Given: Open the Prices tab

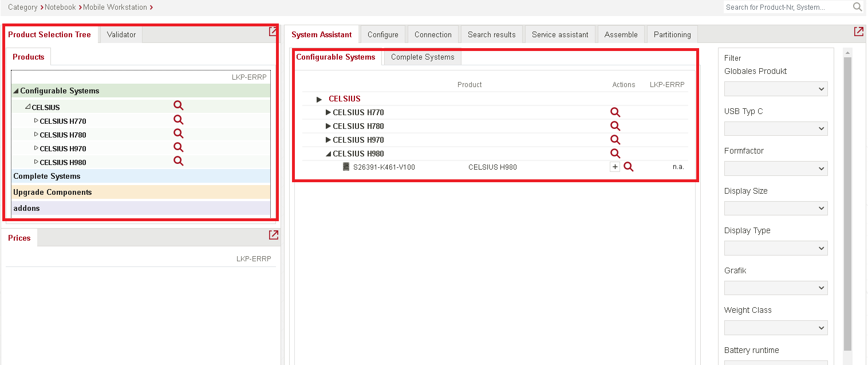Looking at the screenshot, I should 19,238.
